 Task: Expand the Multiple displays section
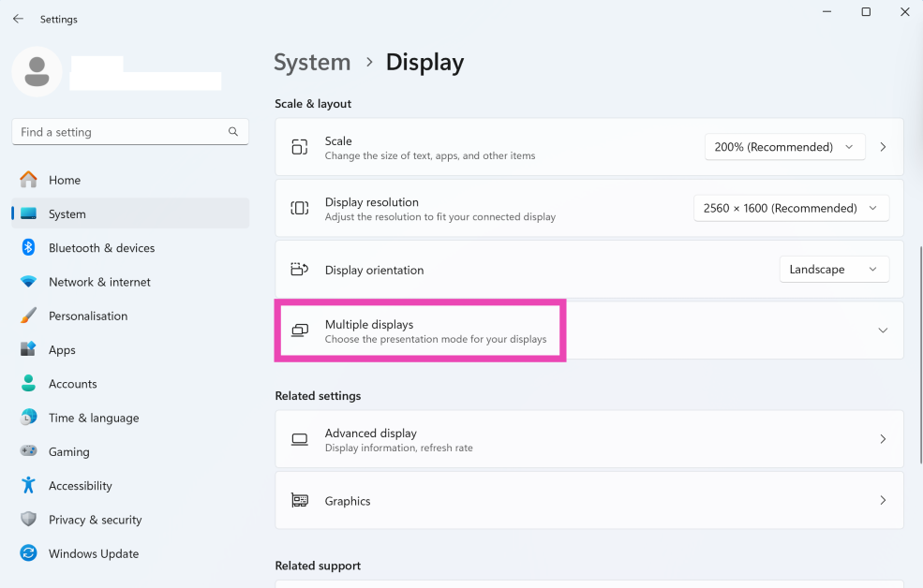click(x=882, y=331)
